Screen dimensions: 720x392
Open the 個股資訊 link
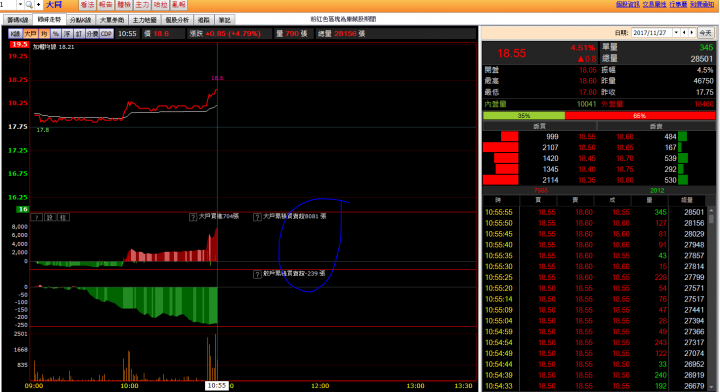(627, 4)
